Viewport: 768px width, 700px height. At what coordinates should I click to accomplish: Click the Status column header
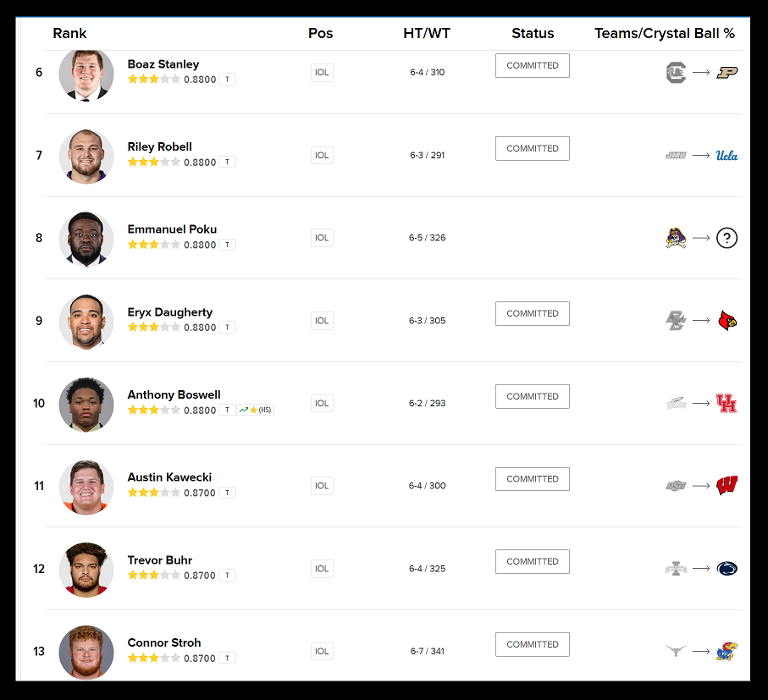click(x=533, y=34)
